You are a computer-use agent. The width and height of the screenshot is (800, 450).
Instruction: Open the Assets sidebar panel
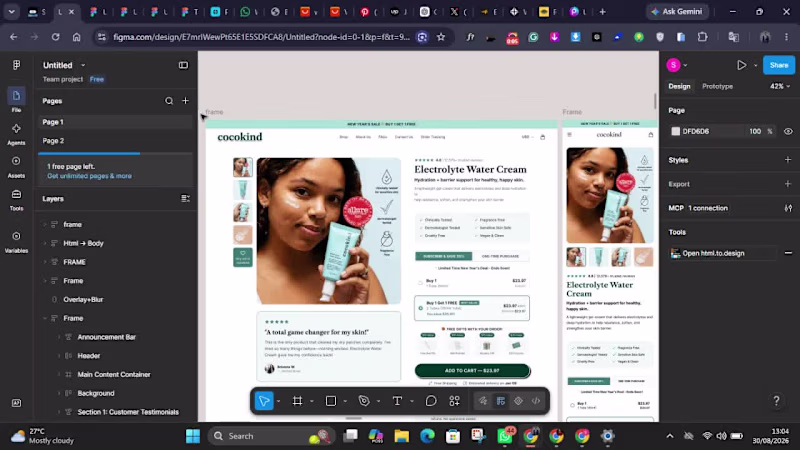(16, 166)
